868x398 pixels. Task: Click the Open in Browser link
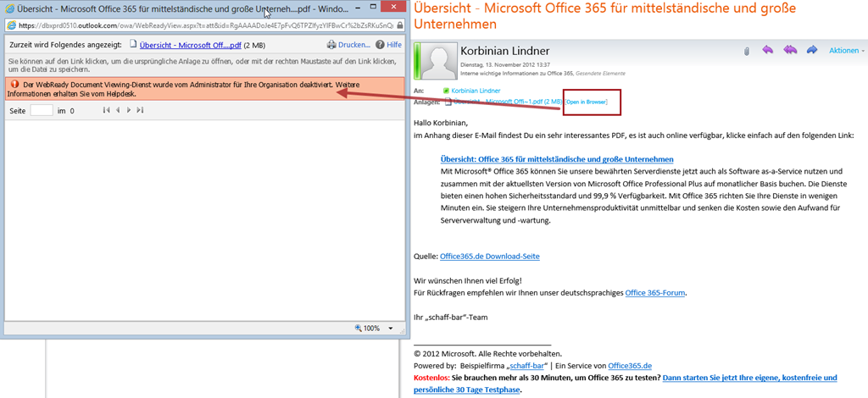[587, 102]
